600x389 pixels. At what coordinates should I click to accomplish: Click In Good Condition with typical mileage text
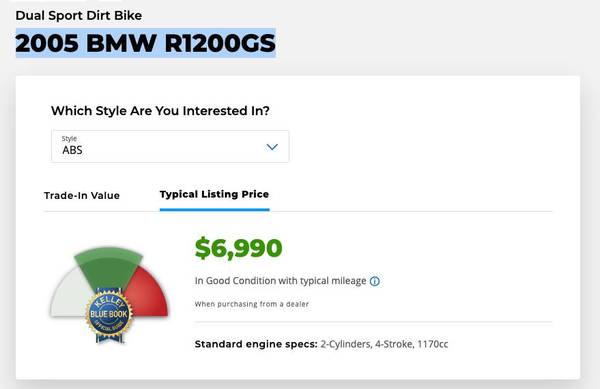pos(280,281)
